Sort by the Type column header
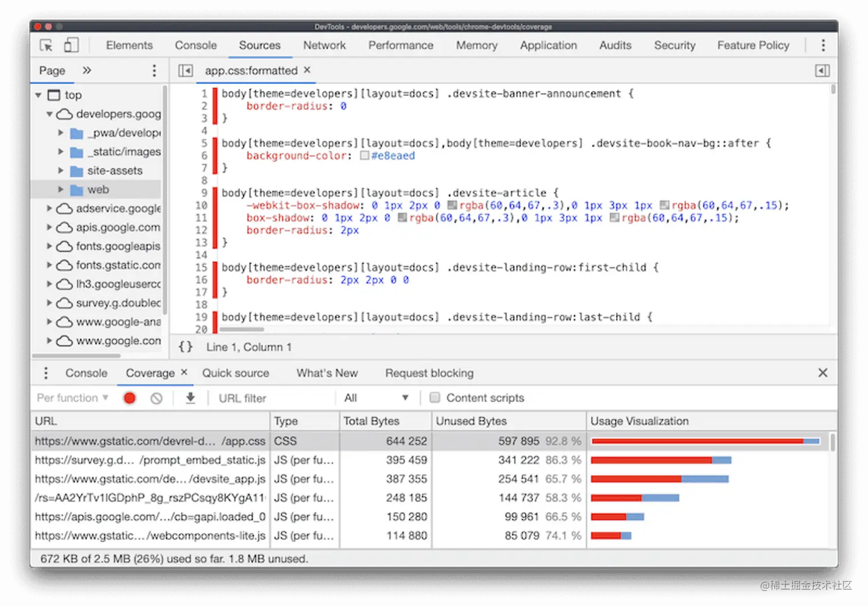This screenshot has width=868, height=607. coord(304,421)
